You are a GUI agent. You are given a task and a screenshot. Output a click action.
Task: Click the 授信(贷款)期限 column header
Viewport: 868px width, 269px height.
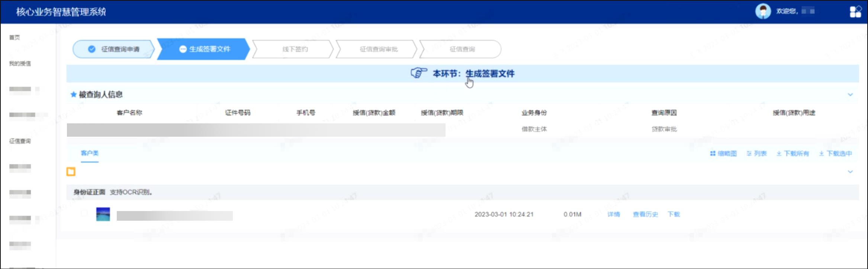[x=442, y=113]
